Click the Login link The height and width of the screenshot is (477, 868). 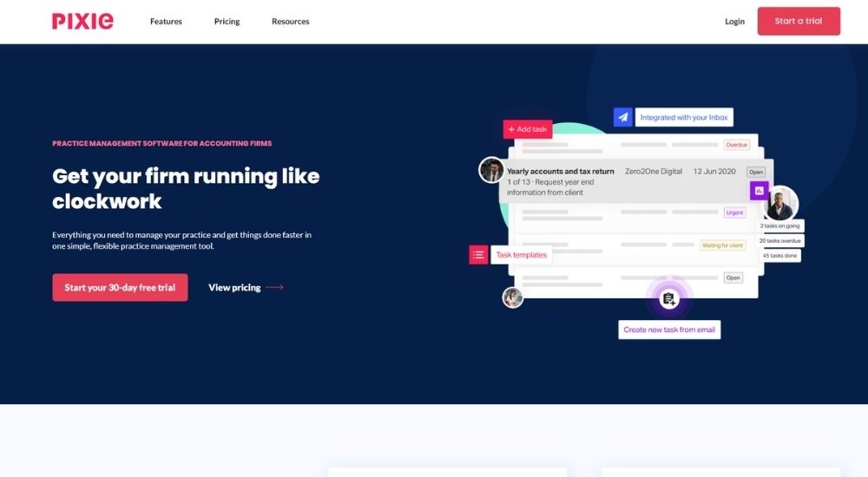734,21
